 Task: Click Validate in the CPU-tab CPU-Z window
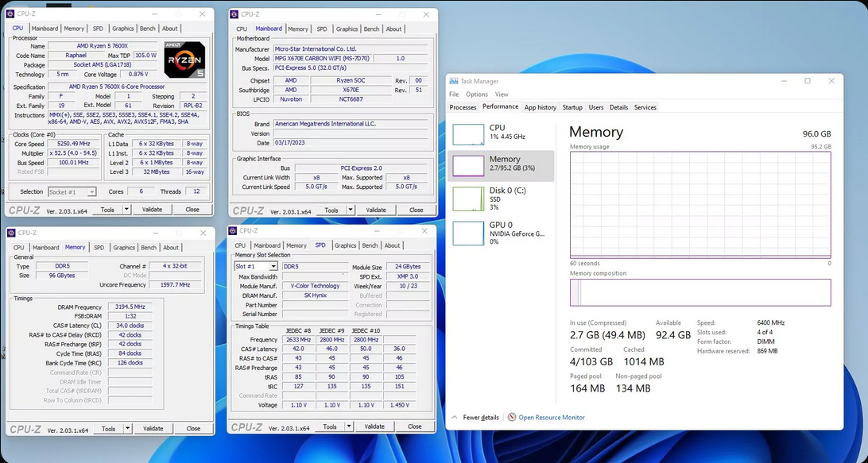(x=153, y=210)
